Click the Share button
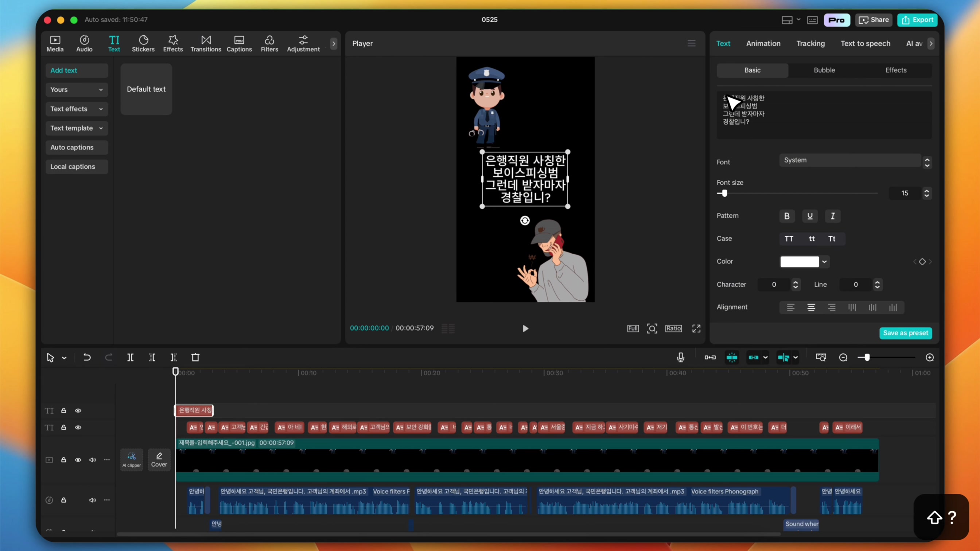 pos(874,20)
